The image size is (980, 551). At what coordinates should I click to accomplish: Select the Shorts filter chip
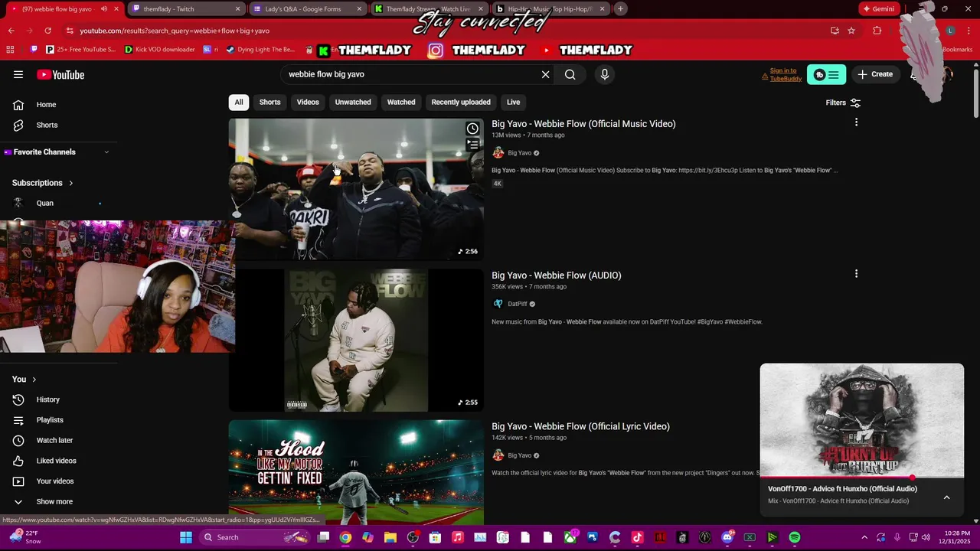(x=269, y=102)
